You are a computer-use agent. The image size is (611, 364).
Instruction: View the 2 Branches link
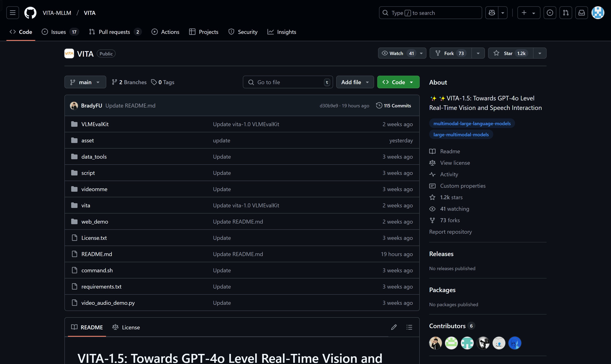(x=129, y=82)
